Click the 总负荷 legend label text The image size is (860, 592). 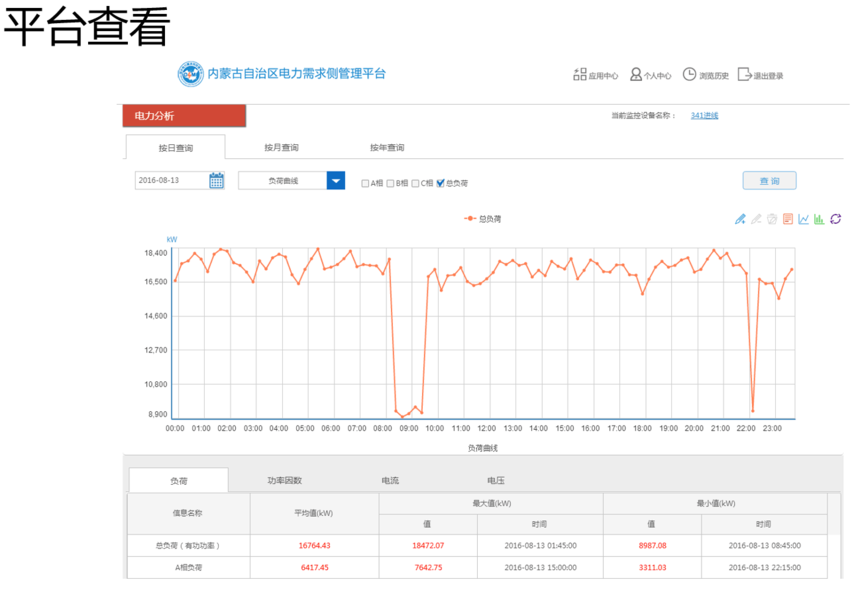(490, 219)
